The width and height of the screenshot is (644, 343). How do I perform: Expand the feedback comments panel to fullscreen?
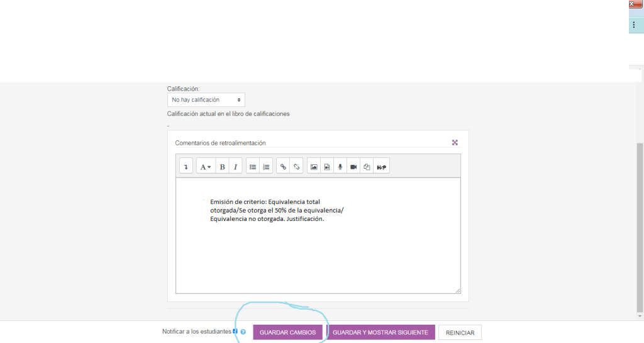point(455,143)
